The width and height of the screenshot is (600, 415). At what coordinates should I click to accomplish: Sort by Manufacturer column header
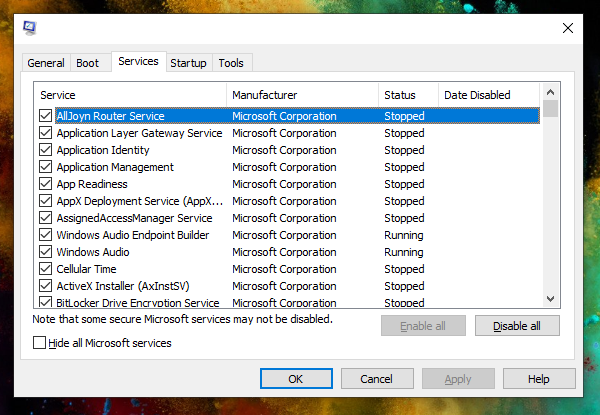tap(302, 95)
